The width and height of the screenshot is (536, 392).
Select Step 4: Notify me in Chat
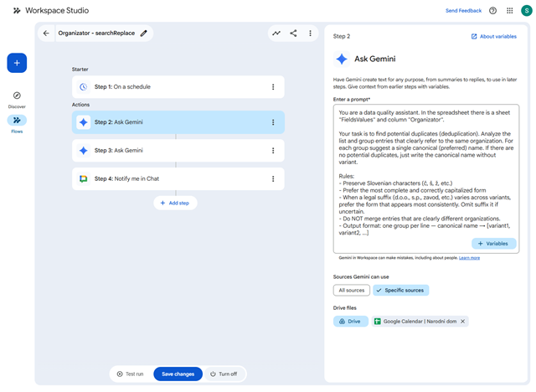(178, 178)
